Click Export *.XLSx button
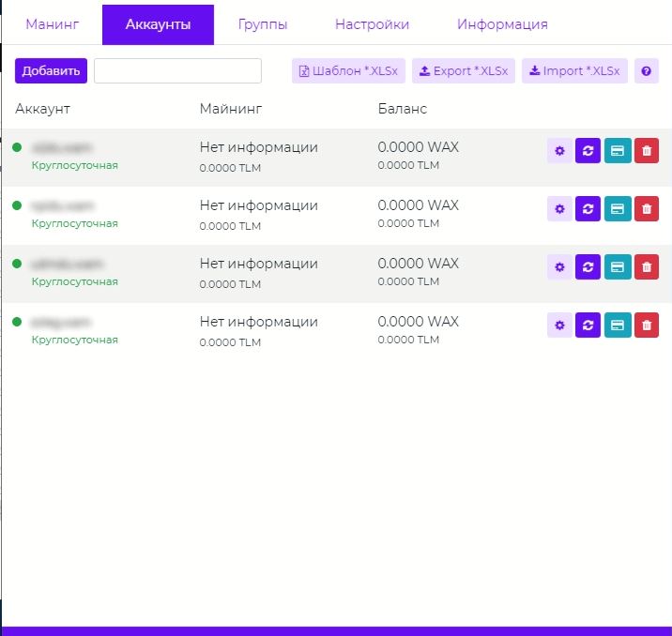This screenshot has height=636, width=672. click(464, 71)
